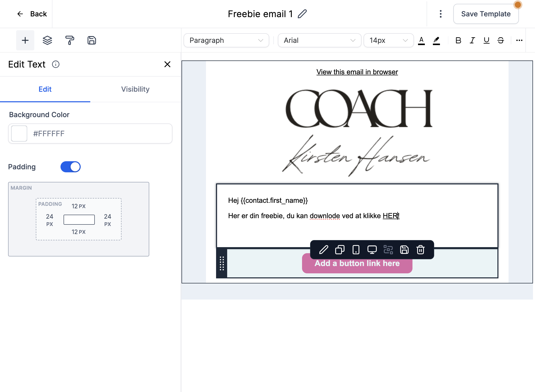Click the drag handle dots beside button block
This screenshot has width=535, height=392.
[x=222, y=264]
